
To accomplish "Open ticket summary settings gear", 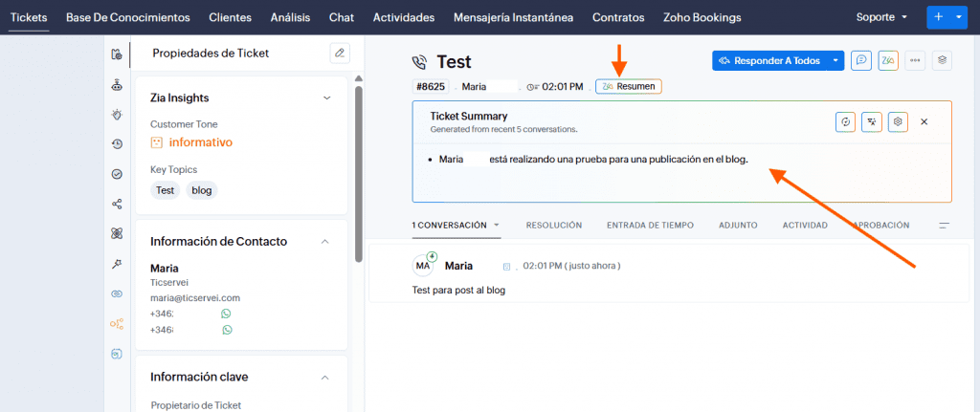I will click(x=897, y=122).
